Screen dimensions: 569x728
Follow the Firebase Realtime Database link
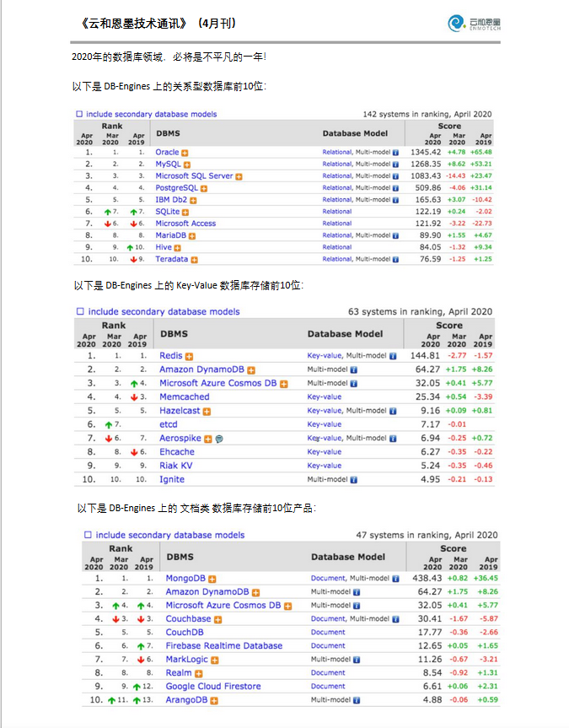[224, 646]
